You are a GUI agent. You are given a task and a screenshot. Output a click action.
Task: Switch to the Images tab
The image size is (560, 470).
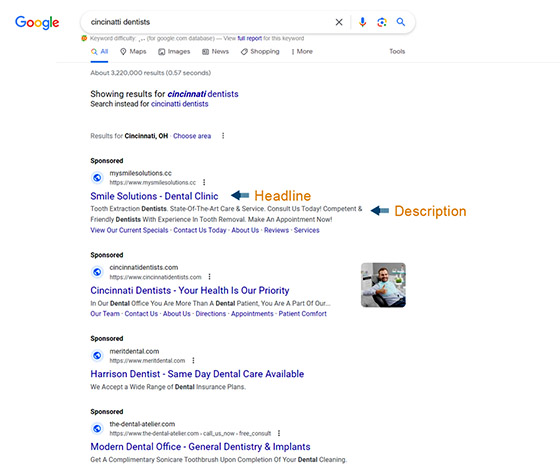click(174, 51)
